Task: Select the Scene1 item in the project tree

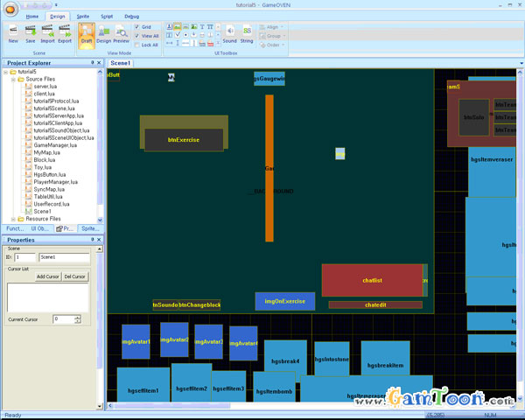Action: 42,212
